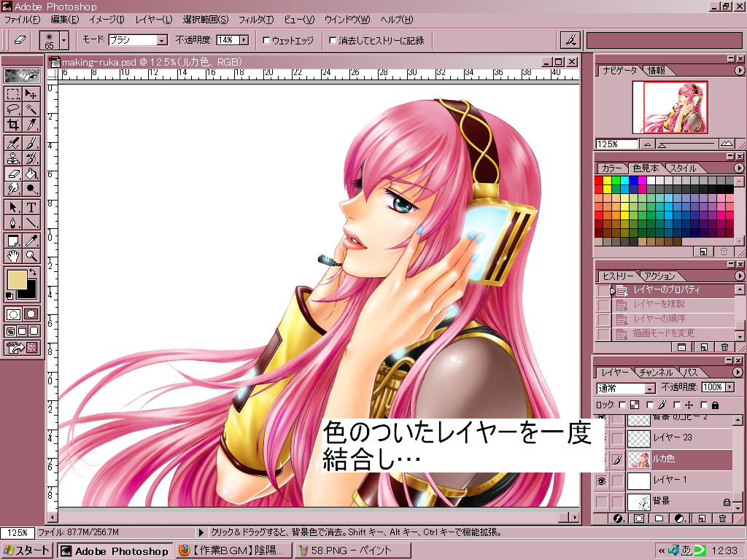Screen dimensions: 747x560
Task: Switch to 58.PNG Paint in taskbar
Action: (x=353, y=551)
